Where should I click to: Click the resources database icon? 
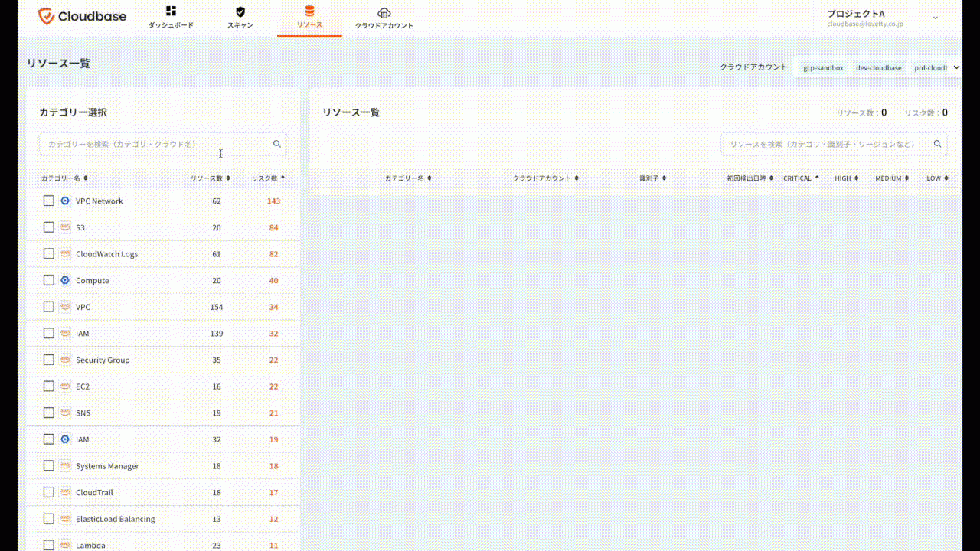pos(309,11)
